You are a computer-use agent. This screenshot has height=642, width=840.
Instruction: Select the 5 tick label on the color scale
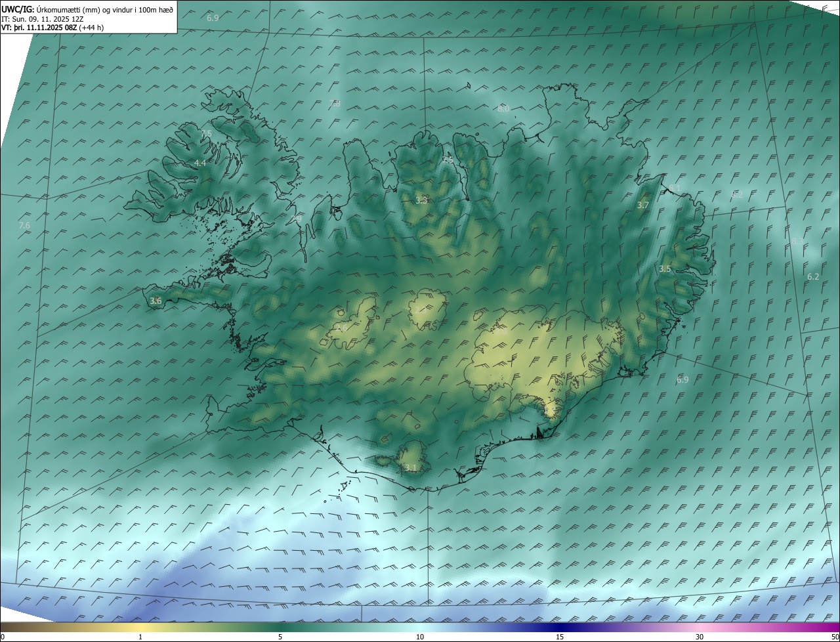click(x=280, y=637)
